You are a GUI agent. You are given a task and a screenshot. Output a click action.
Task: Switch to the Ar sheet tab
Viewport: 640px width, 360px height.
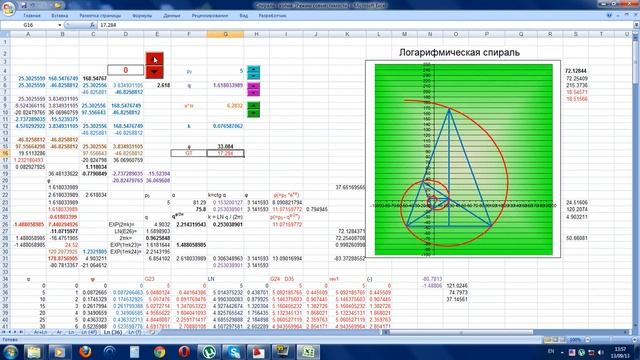point(59,333)
